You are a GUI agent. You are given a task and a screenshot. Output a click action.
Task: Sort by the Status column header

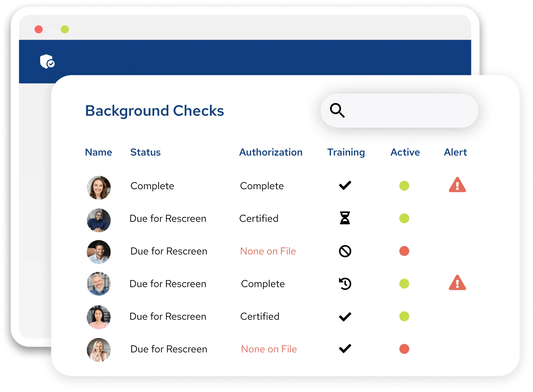click(x=145, y=152)
